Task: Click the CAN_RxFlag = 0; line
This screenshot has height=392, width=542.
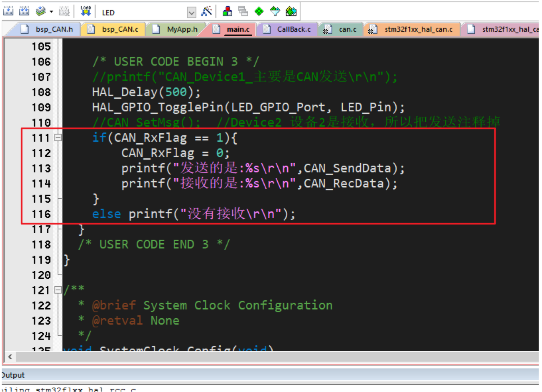Action: (176, 153)
